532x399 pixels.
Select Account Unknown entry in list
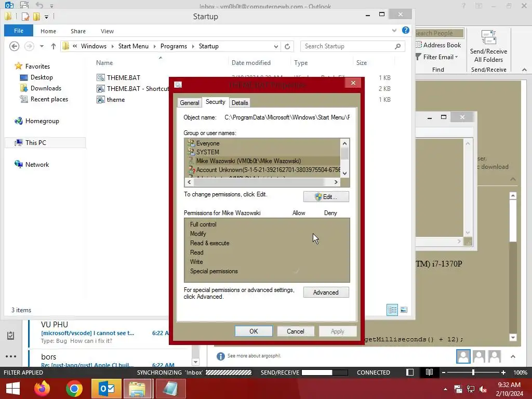[x=263, y=170]
